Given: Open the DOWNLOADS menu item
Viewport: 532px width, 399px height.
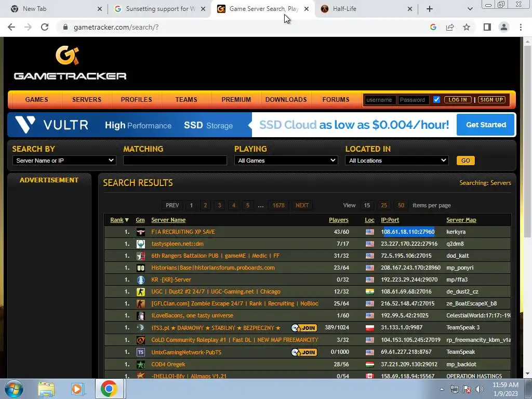Looking at the screenshot, I should click(x=286, y=100).
